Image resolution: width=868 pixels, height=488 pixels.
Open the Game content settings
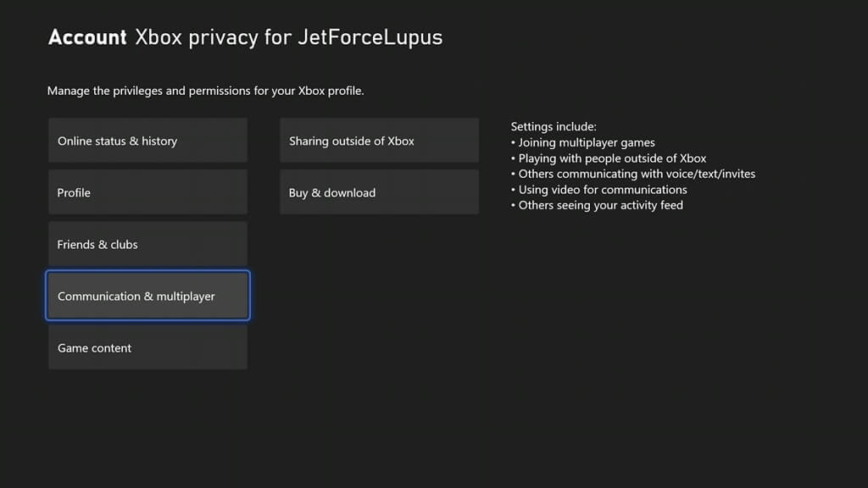click(147, 348)
